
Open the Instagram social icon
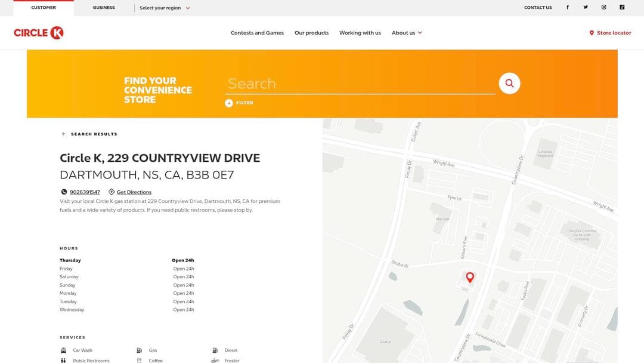603,8
